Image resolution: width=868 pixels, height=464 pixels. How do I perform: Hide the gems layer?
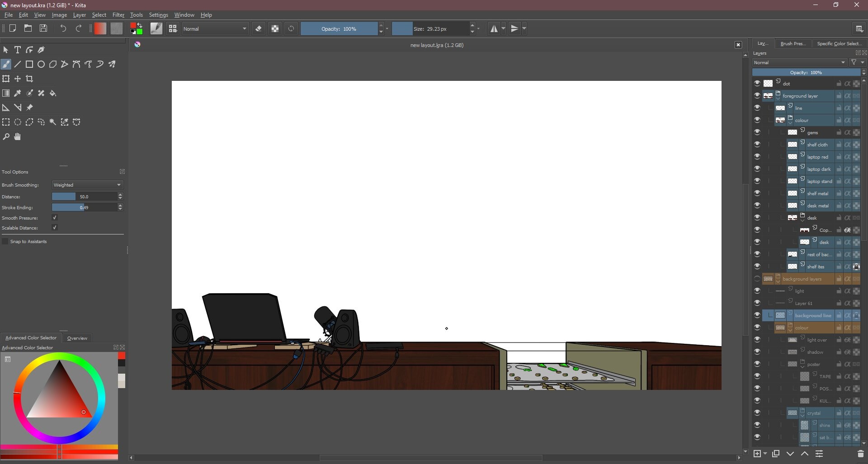758,131
